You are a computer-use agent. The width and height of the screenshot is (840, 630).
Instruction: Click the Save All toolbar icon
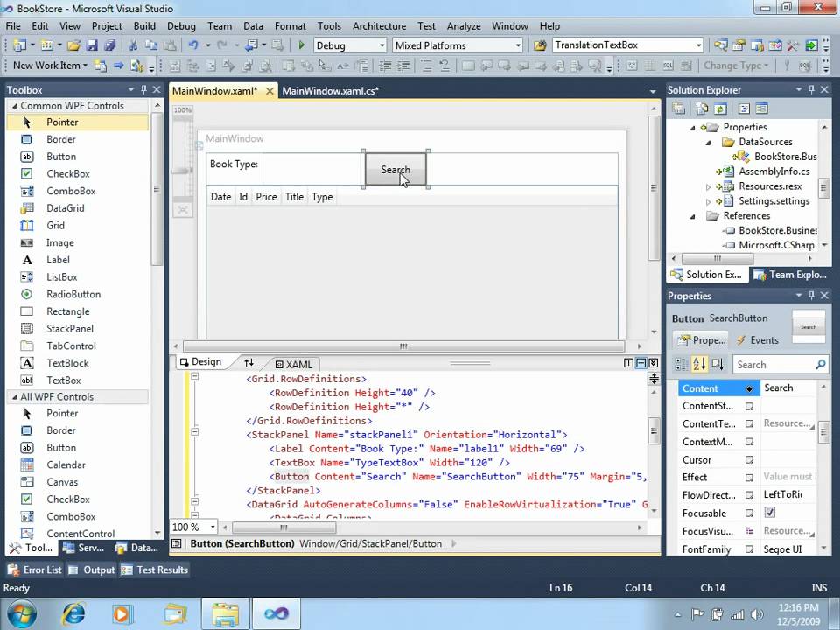(110, 45)
